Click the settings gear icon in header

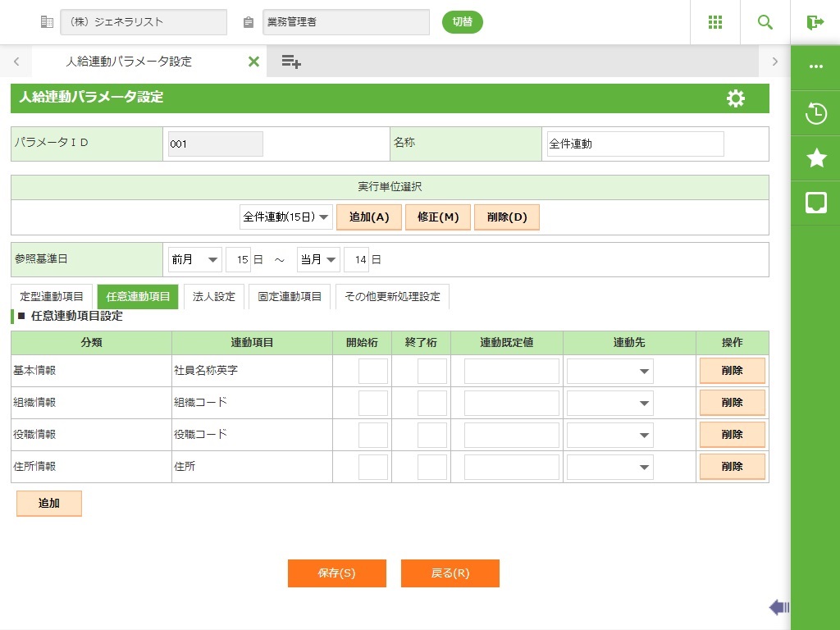click(x=736, y=98)
